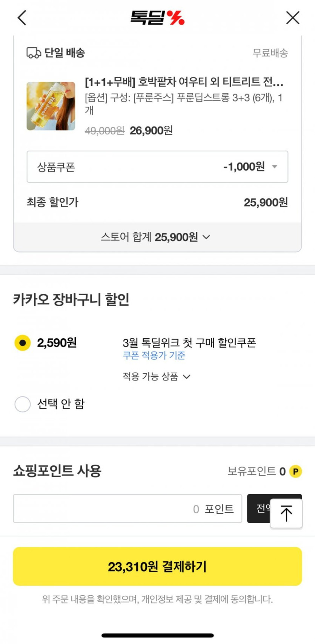Tap the delivery truck icon
Image resolution: width=315 pixels, height=644 pixels.
point(34,53)
